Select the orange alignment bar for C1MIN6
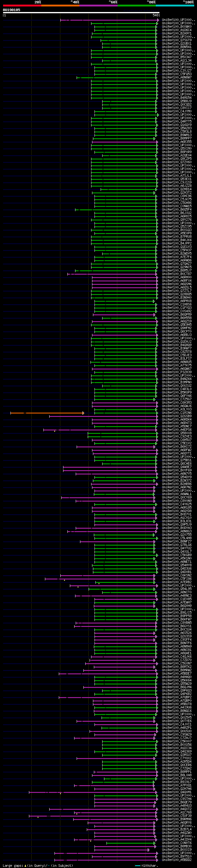 click(47, 413)
